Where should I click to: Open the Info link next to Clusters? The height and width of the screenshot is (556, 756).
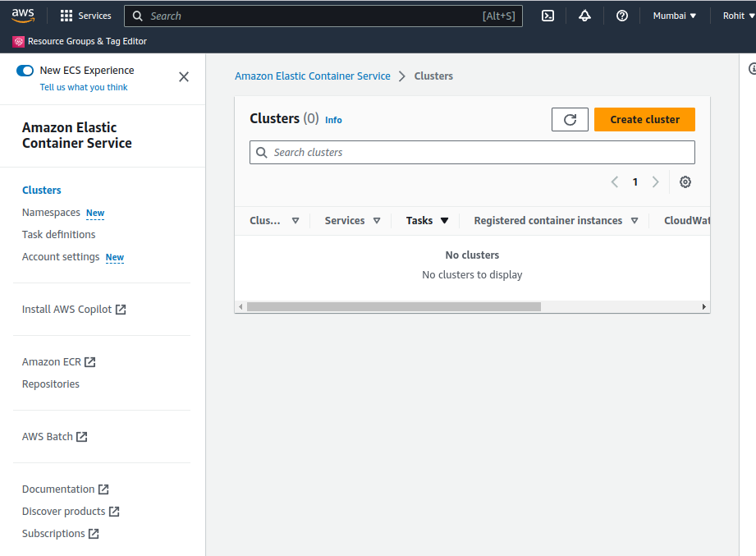(x=333, y=120)
